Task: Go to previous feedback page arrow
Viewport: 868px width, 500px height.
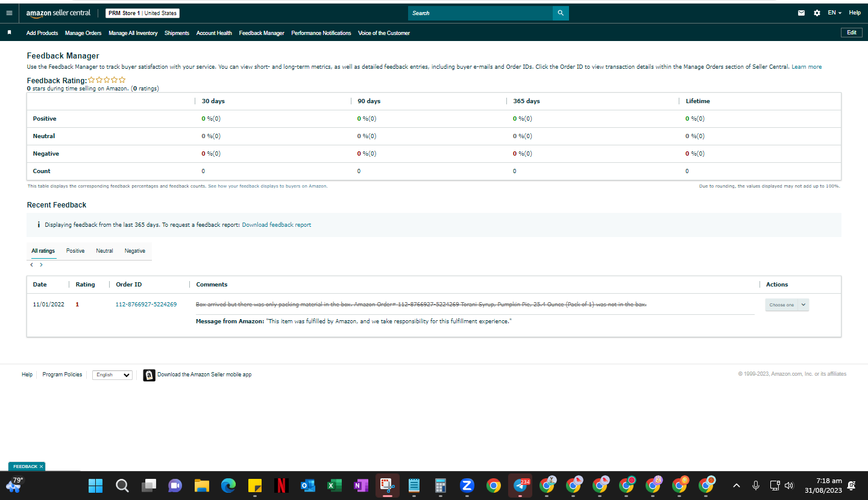Action: click(x=31, y=265)
